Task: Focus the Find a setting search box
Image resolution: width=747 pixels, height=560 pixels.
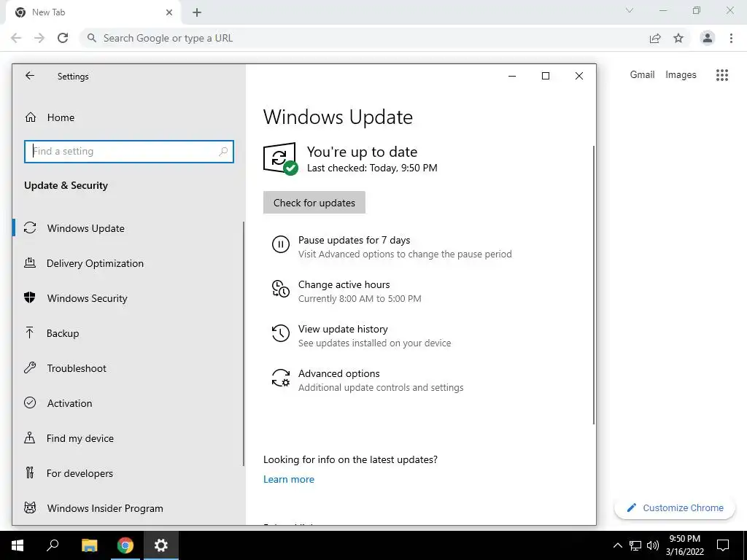Action: 128,152
